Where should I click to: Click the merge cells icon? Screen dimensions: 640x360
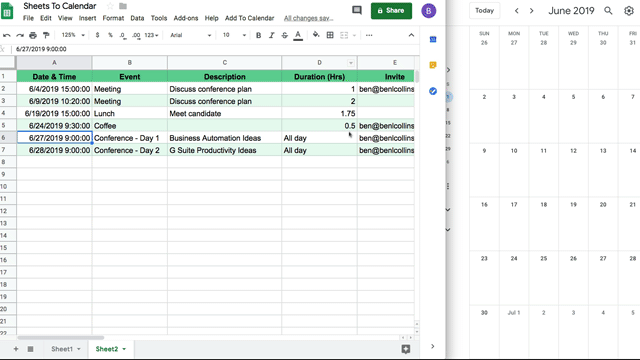(x=344, y=36)
